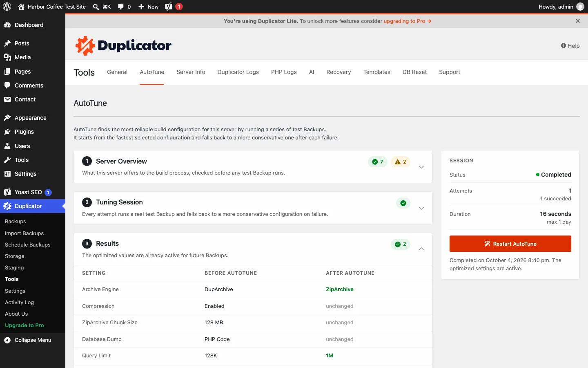The height and width of the screenshot is (368, 588).
Task: Switch to the General tab
Action: [117, 72]
